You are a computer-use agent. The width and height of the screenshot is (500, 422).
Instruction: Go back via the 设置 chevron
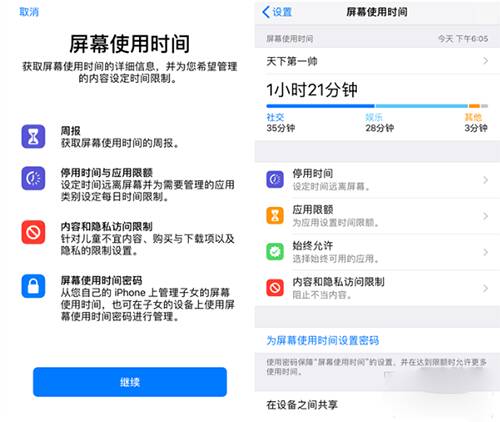[277, 12]
